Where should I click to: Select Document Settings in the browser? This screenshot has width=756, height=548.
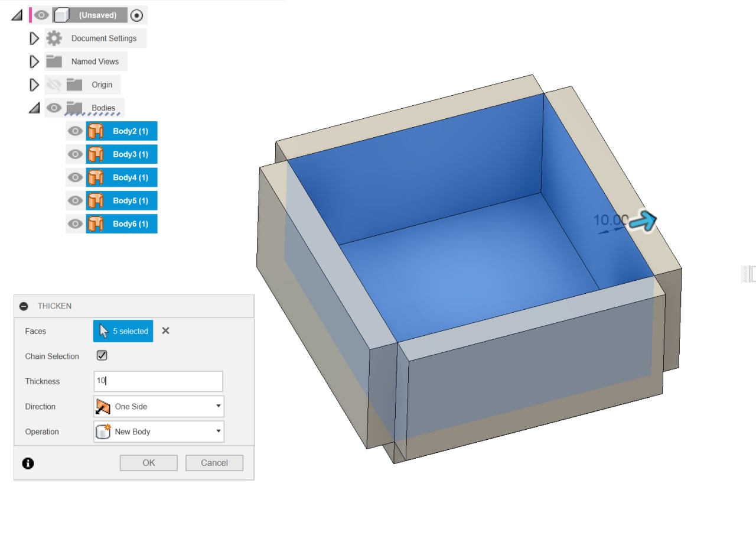tap(104, 38)
